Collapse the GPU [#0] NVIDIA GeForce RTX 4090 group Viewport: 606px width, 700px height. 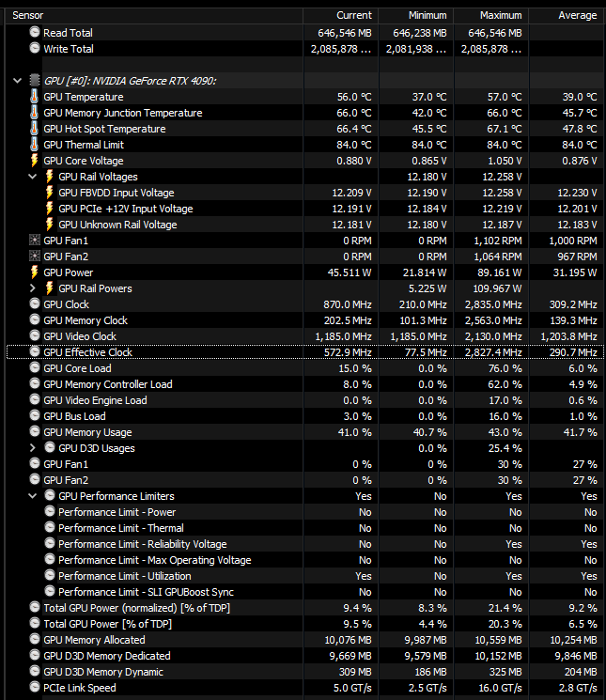point(18,81)
